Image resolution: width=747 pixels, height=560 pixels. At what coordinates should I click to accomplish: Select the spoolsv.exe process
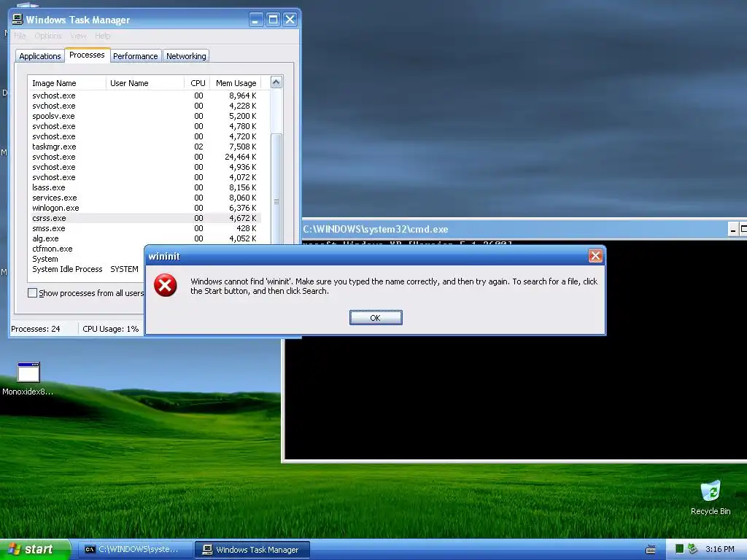click(144, 116)
